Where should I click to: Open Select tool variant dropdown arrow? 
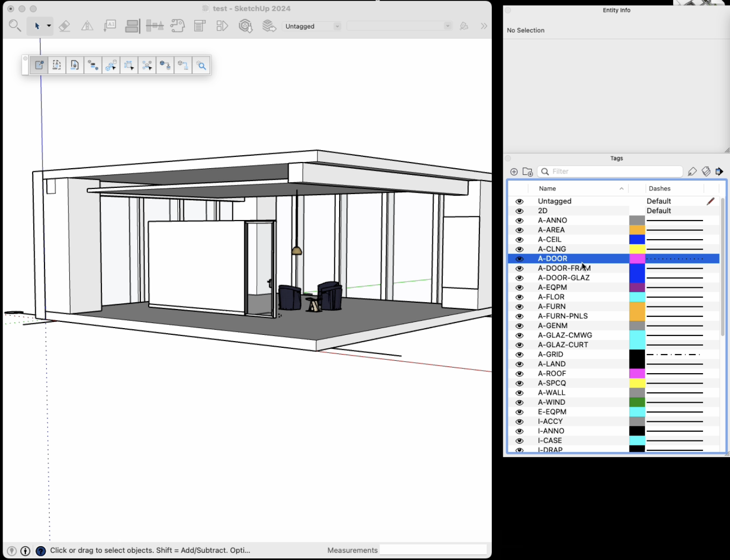click(x=49, y=26)
